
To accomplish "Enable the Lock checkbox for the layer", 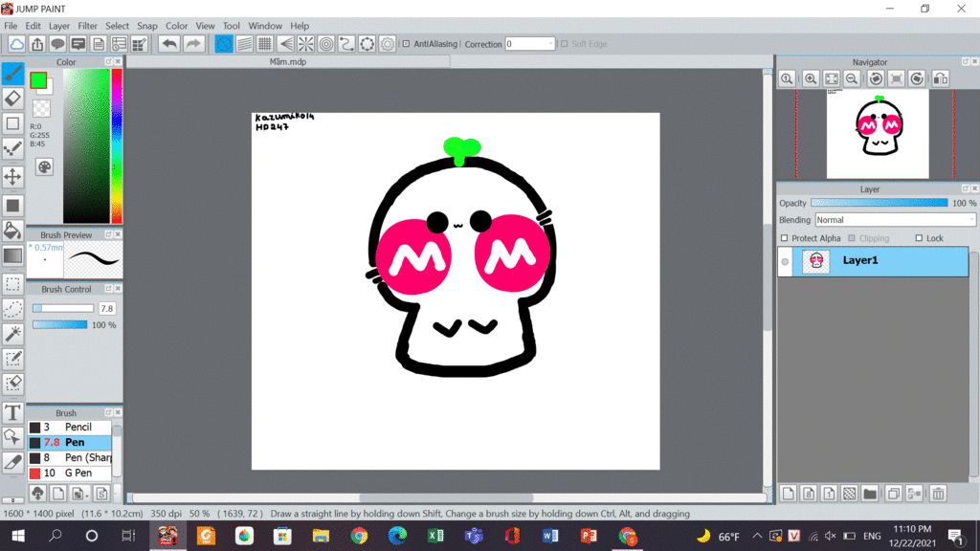I will point(919,238).
